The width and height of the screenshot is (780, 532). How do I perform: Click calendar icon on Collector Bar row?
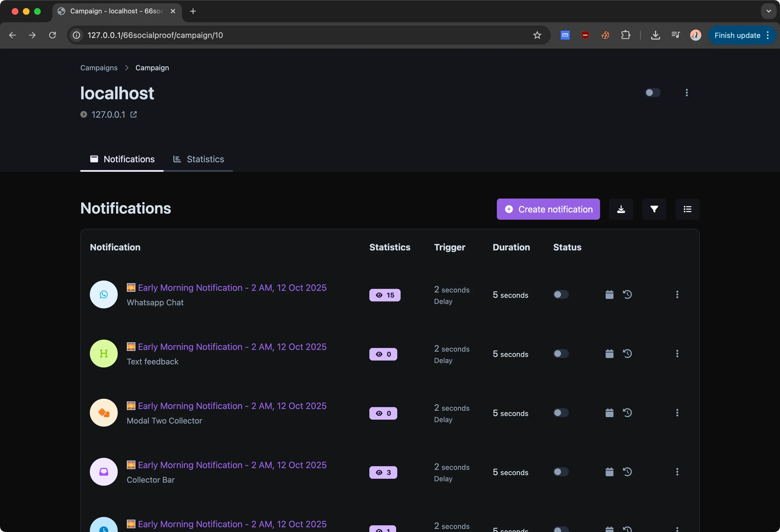click(609, 472)
